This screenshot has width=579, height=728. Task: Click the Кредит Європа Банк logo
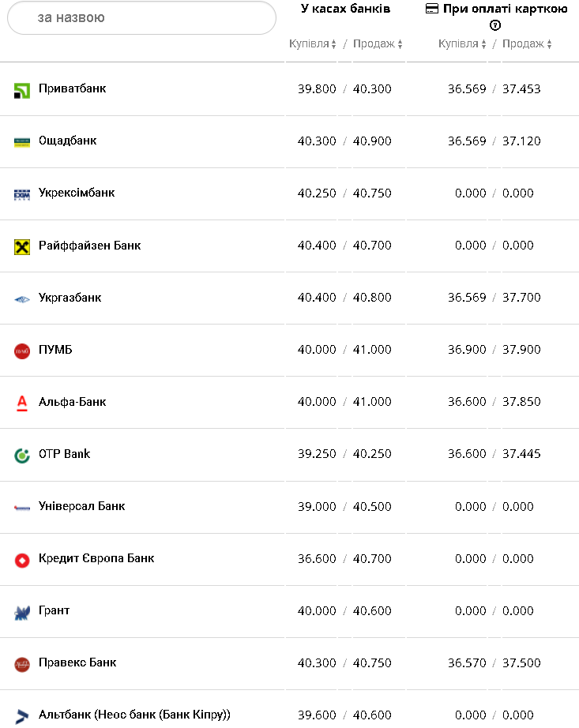tap(22, 560)
